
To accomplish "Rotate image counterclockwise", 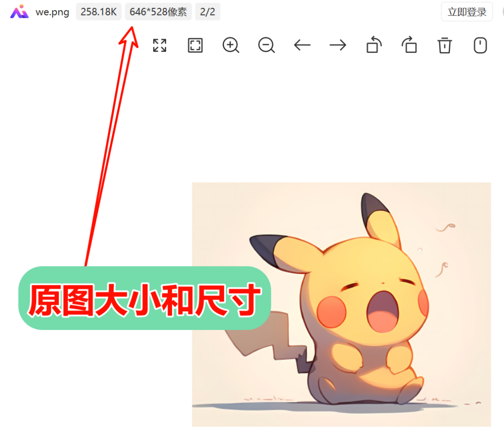I will 374,45.
